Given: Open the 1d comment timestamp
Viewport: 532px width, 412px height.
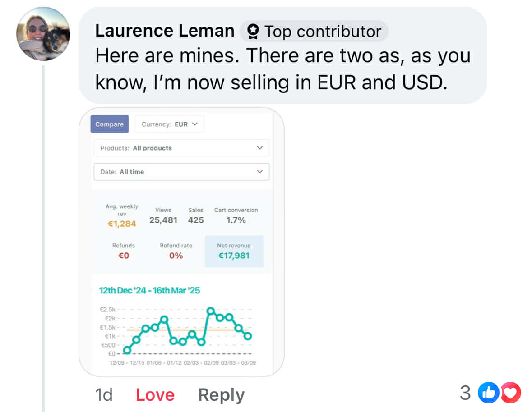Looking at the screenshot, I should tap(103, 395).
